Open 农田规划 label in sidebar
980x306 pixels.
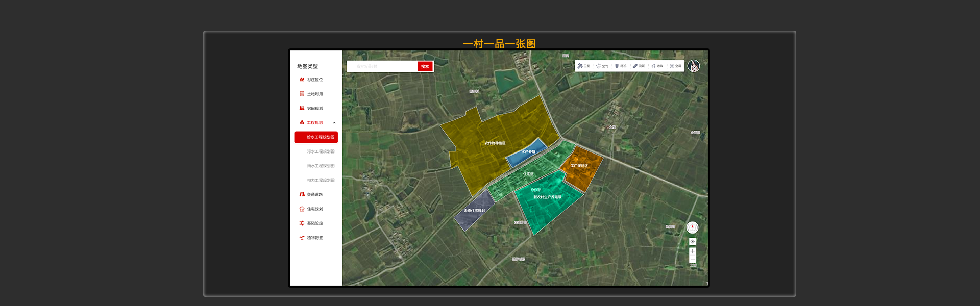315,108
